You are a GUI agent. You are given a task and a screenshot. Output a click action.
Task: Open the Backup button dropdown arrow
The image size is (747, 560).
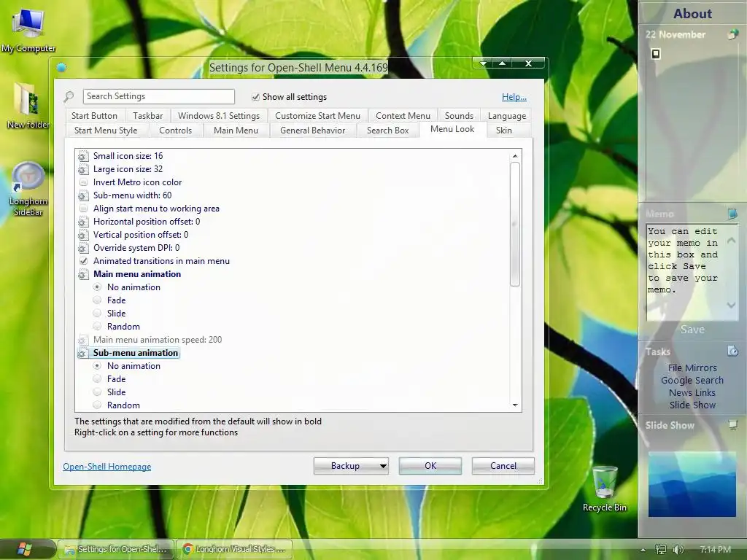pos(383,466)
